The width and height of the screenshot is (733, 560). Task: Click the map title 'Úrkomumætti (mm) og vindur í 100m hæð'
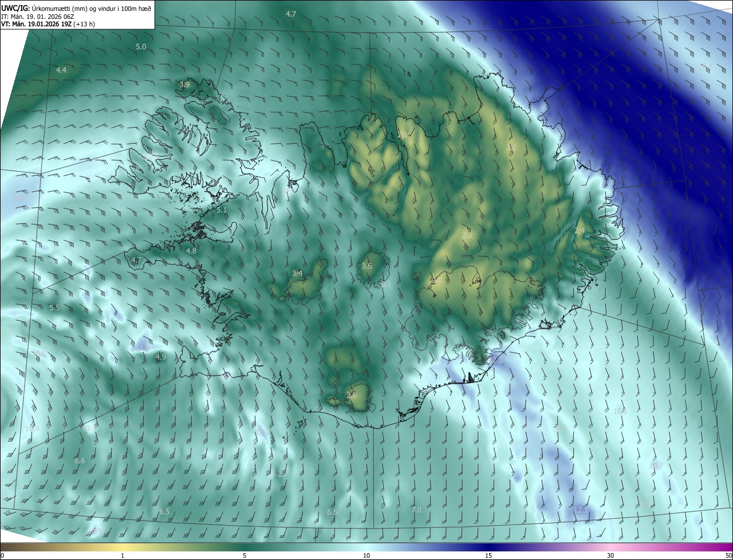92,7
